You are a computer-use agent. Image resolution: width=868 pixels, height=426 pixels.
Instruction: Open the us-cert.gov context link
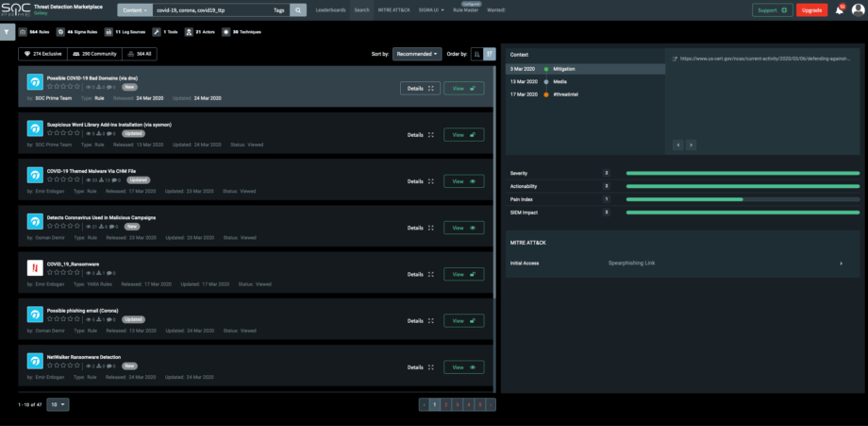tap(765, 59)
